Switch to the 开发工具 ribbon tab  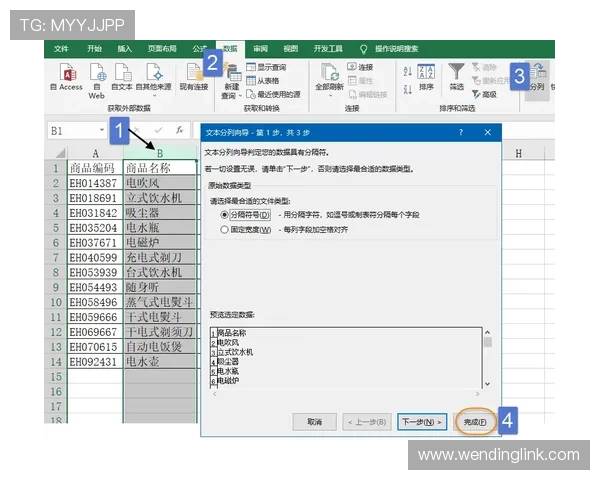coord(328,49)
